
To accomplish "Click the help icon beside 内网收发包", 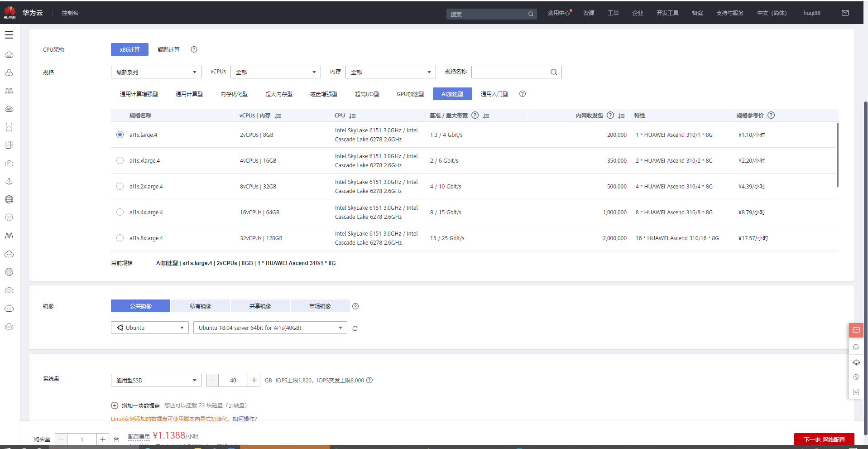I will coord(610,115).
